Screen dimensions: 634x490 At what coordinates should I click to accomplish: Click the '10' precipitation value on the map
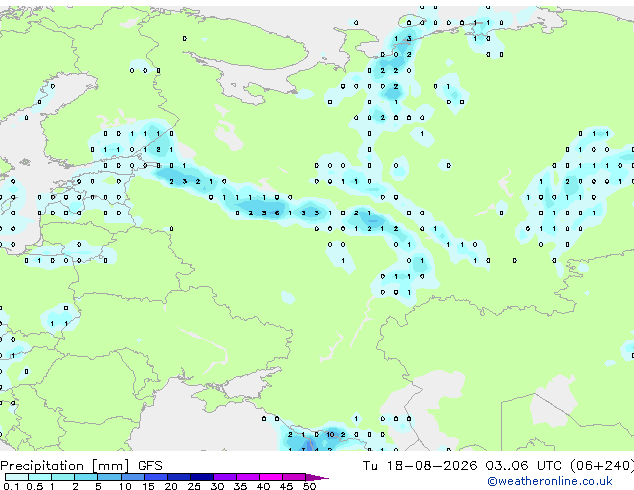click(330, 435)
